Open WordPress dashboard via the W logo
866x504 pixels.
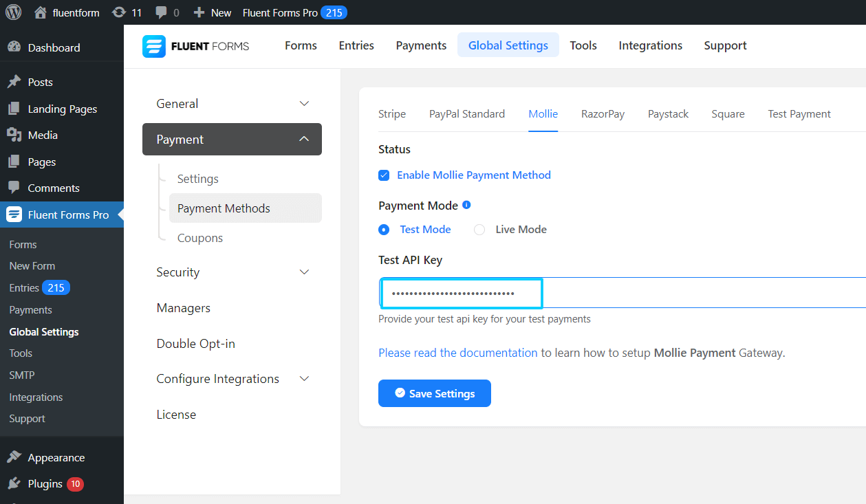click(x=13, y=12)
